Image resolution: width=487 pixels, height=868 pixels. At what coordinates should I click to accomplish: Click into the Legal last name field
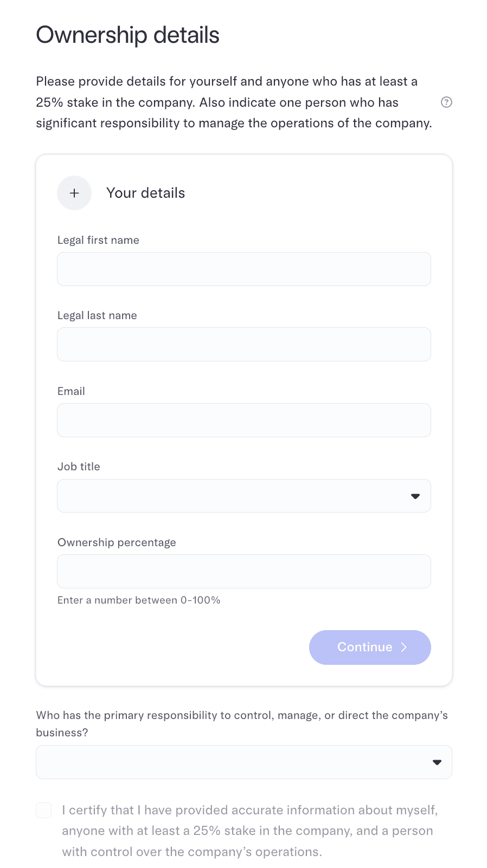(x=244, y=345)
